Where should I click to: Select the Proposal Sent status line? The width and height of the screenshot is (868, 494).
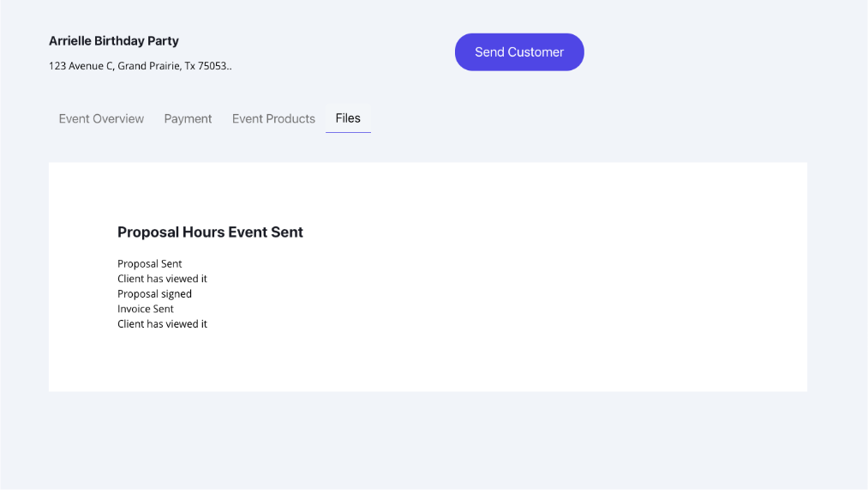[149, 264]
